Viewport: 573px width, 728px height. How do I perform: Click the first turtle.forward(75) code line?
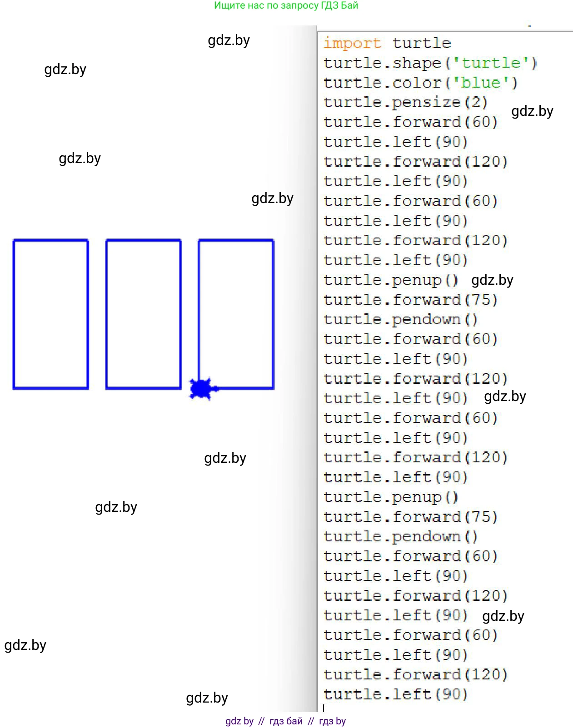click(410, 300)
